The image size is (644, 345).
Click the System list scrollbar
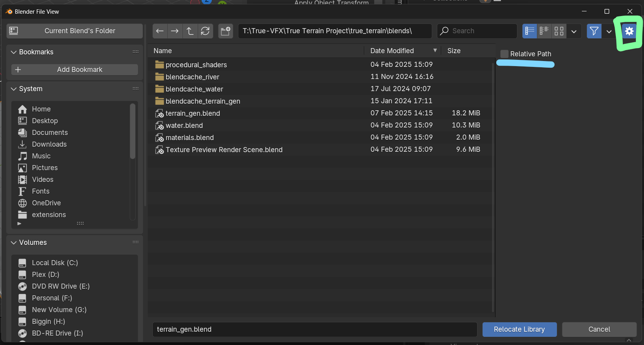(132, 131)
